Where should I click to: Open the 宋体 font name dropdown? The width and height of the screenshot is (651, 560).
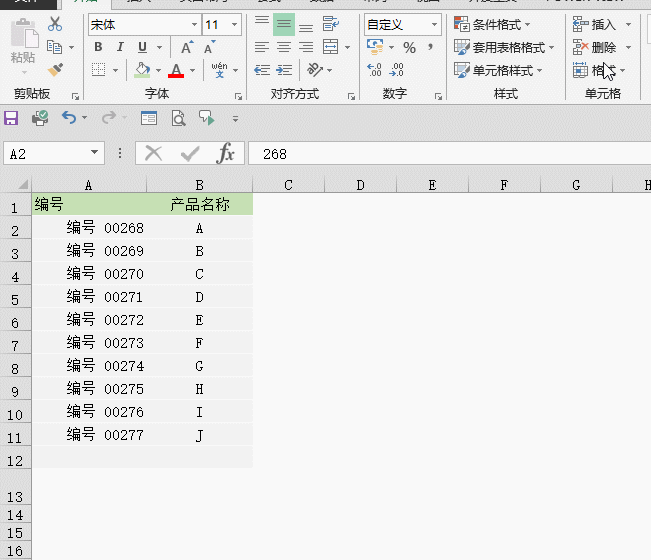194,24
